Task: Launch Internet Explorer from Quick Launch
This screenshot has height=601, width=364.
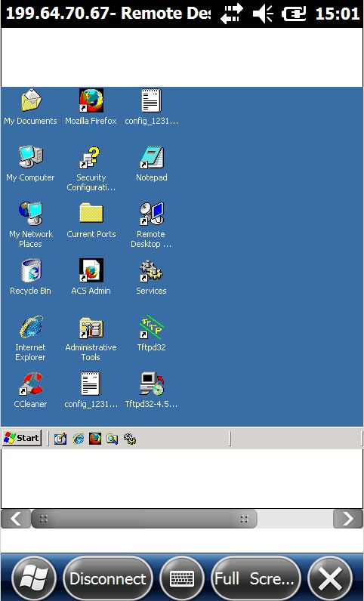Action: click(79, 439)
